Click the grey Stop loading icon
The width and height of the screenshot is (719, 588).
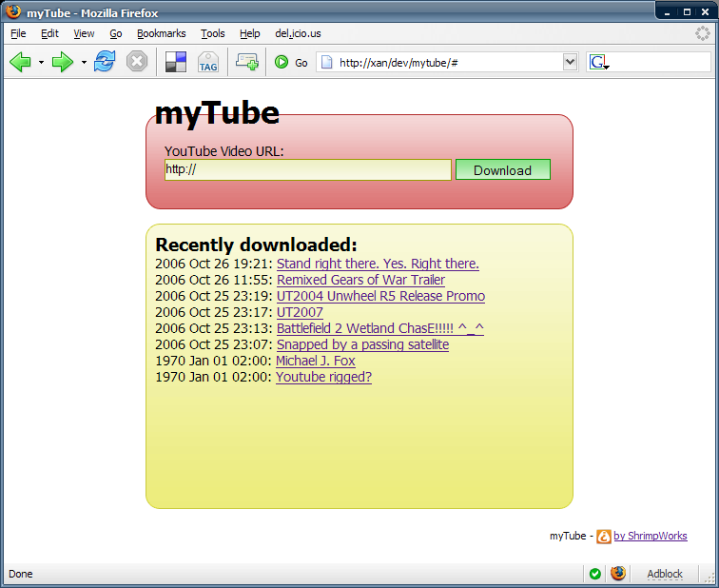[137, 62]
